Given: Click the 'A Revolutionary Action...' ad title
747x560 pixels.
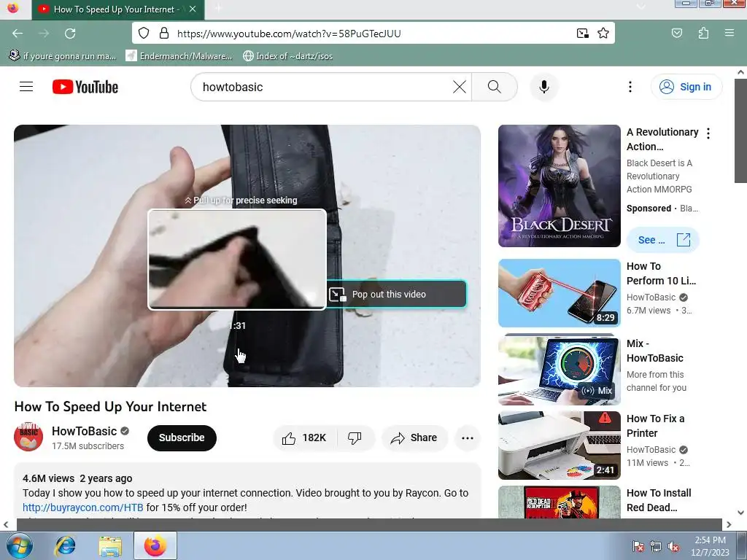Looking at the screenshot, I should pyautogui.click(x=662, y=139).
